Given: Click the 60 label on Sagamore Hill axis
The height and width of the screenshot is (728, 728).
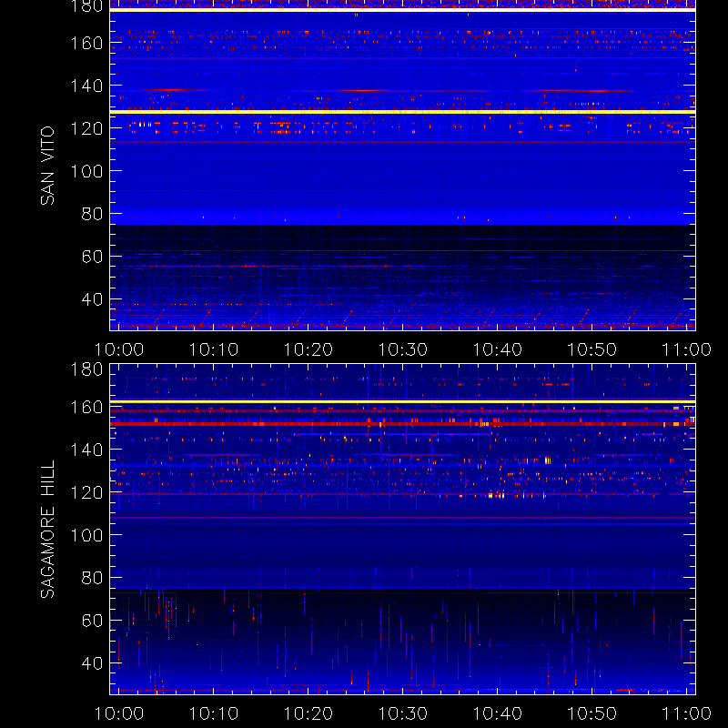Looking at the screenshot, I should 93,621.
